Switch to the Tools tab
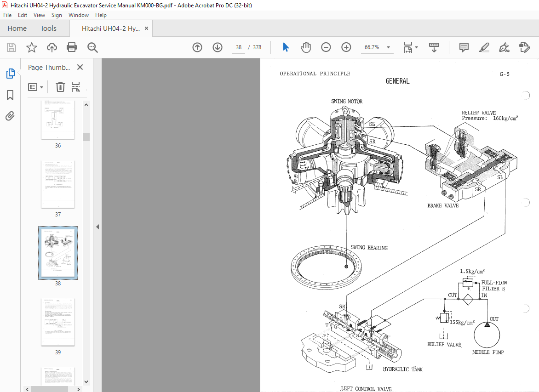This screenshot has height=392, width=539. click(48, 28)
